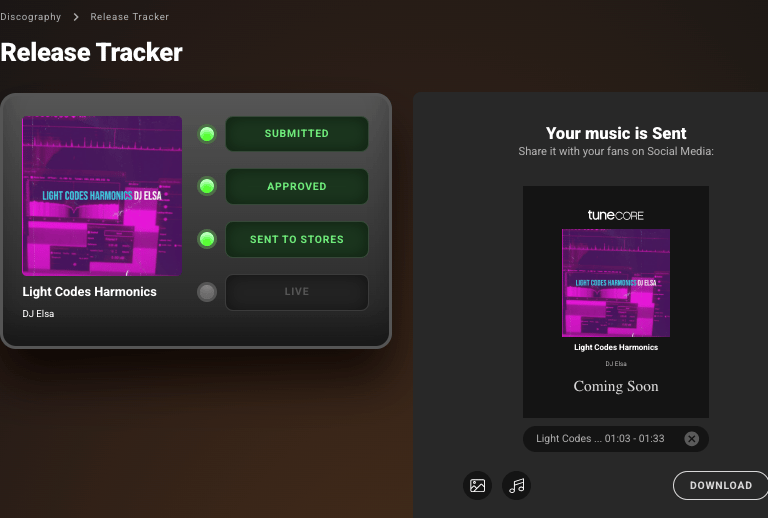Open the Discography breadcrumb link

(x=30, y=17)
